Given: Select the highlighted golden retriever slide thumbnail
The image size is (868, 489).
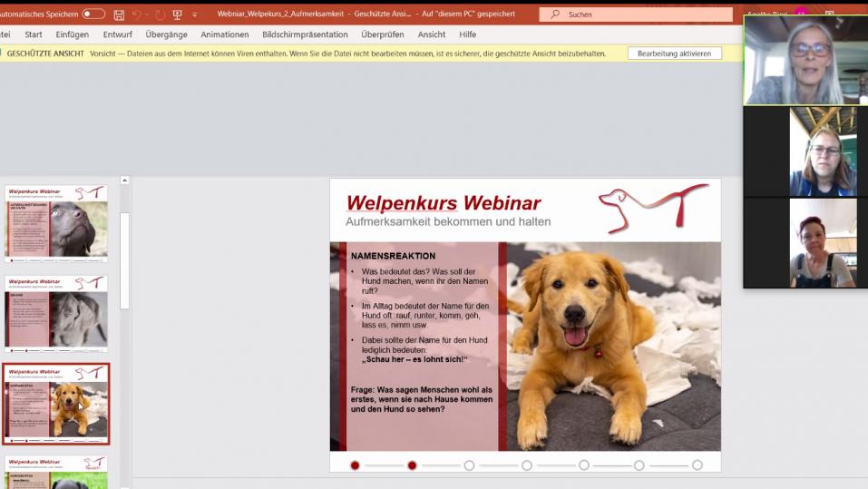Looking at the screenshot, I should [56, 405].
